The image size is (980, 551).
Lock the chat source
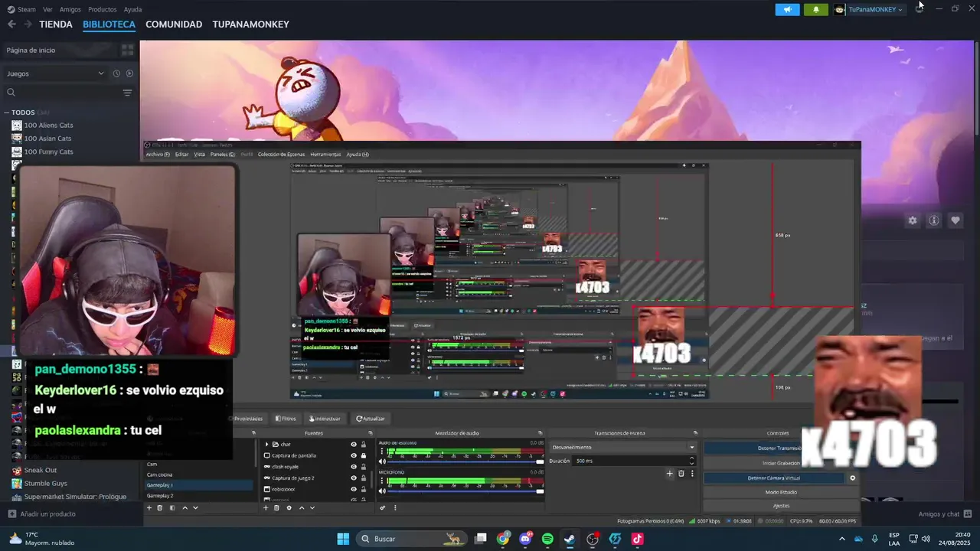(364, 444)
